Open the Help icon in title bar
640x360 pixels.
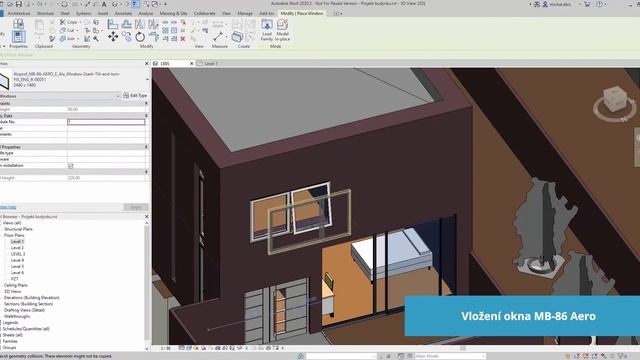(599, 4)
